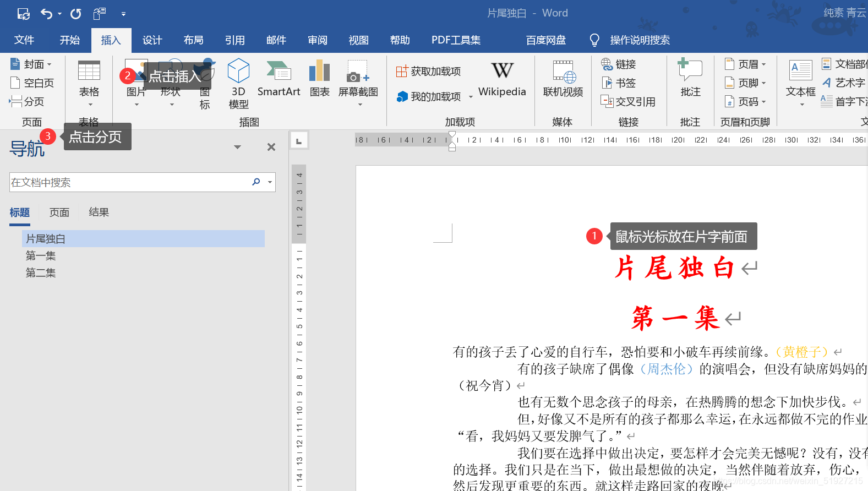The image size is (868, 491).
Task: Open the 百度网盘 tab
Action: 545,40
